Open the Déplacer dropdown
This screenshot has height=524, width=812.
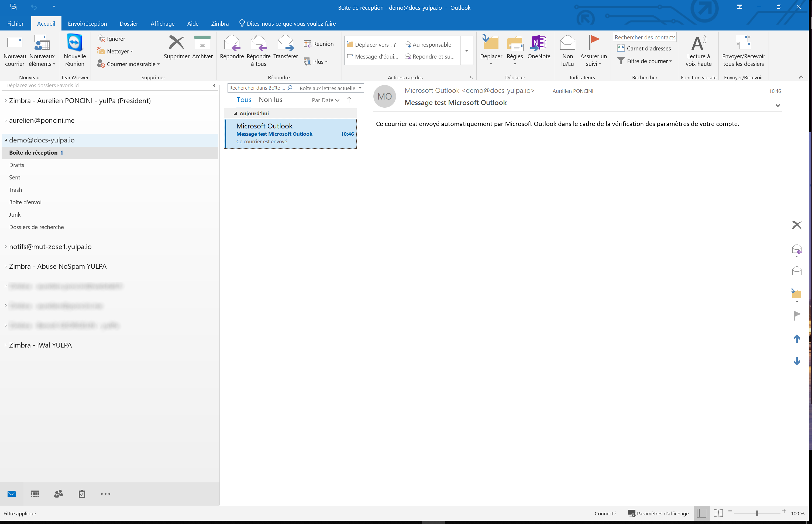coord(491,50)
